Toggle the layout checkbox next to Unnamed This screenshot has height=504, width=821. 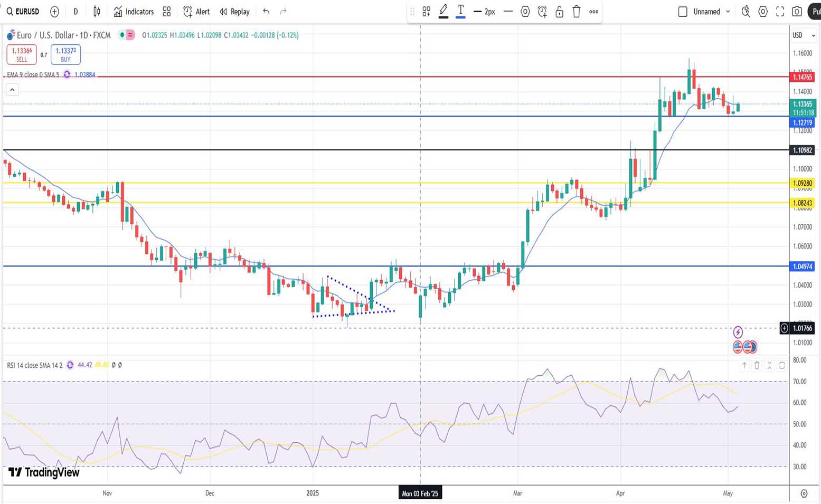point(683,12)
